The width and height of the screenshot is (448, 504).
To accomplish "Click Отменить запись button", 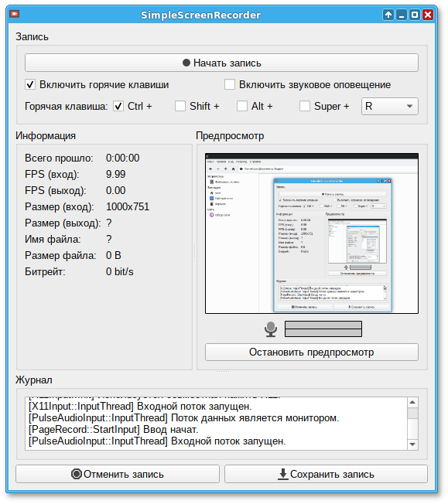I will tap(118, 474).
